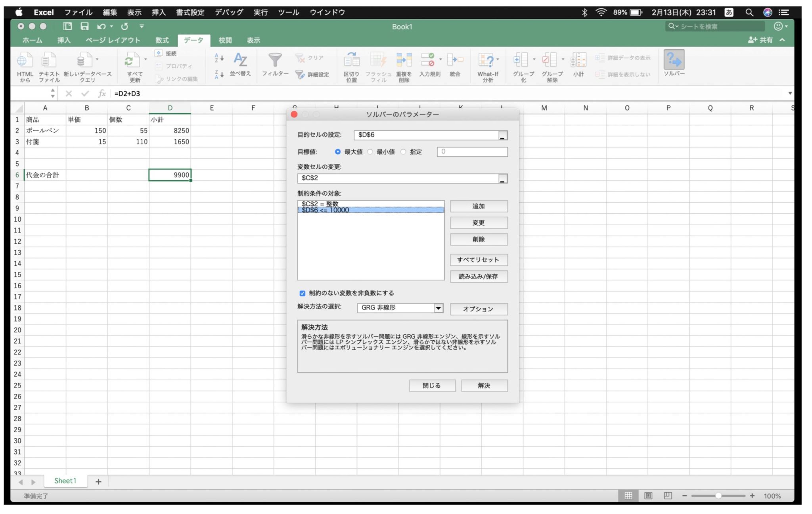Click the Refresh All (すべて更新) icon
812x514 pixels.
click(132, 61)
